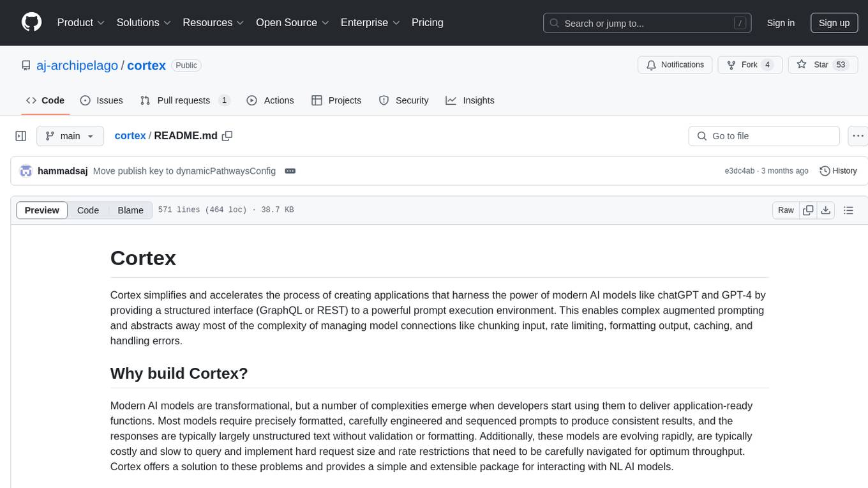Screen dimensions: 868x488
Task: Open the Pull requests tab
Action: coord(185,100)
